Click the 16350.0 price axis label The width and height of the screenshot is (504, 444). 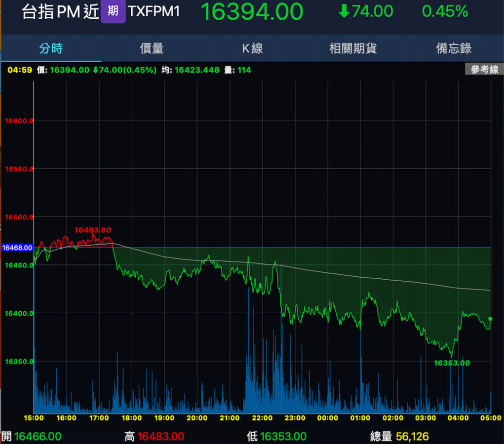coord(19,362)
